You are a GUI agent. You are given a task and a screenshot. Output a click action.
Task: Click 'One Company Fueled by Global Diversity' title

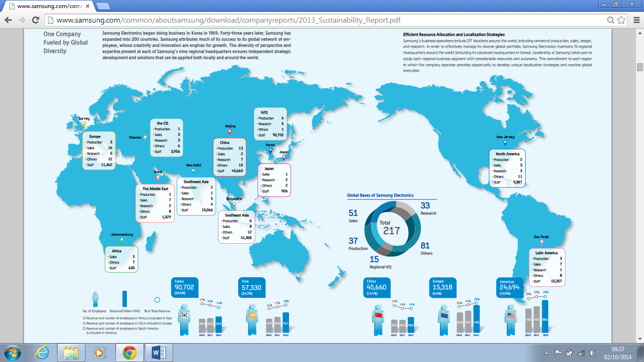point(66,42)
